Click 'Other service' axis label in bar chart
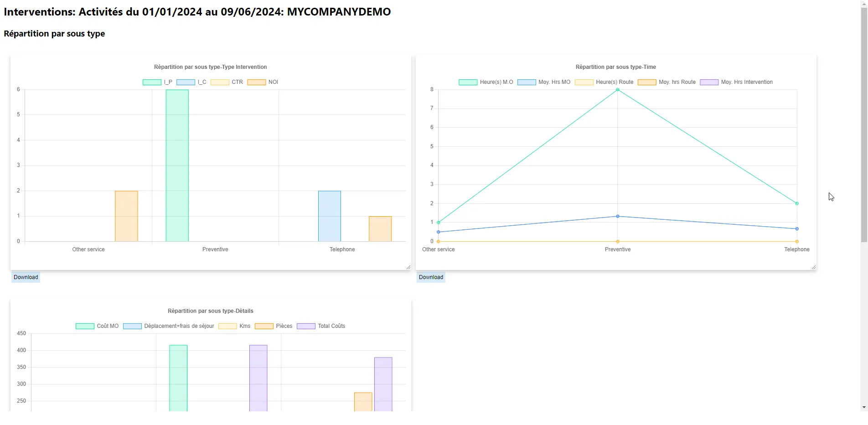This screenshot has width=868, height=425. pos(88,249)
